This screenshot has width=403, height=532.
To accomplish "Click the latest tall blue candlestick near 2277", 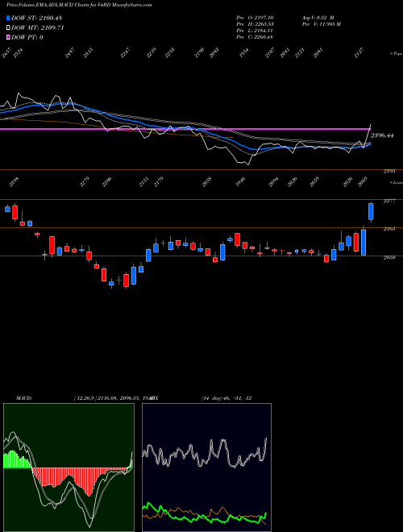I will (371, 212).
